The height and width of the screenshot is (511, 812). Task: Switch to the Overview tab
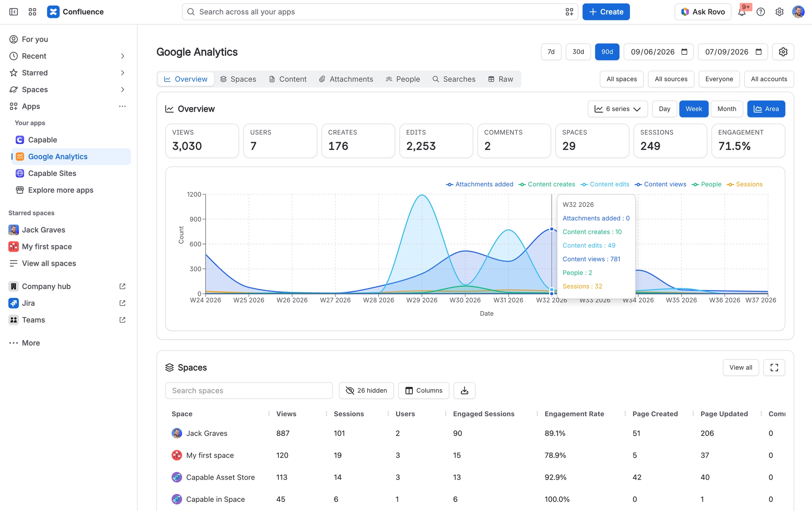click(x=186, y=79)
